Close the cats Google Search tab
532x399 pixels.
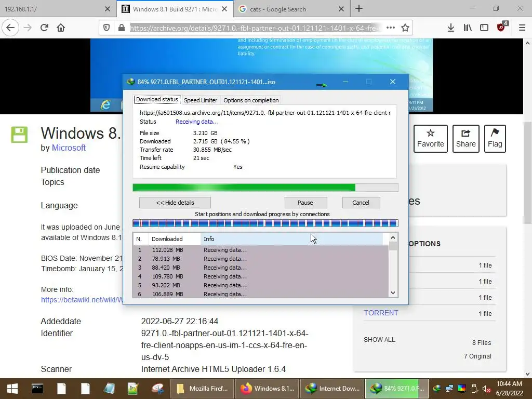pyautogui.click(x=341, y=9)
